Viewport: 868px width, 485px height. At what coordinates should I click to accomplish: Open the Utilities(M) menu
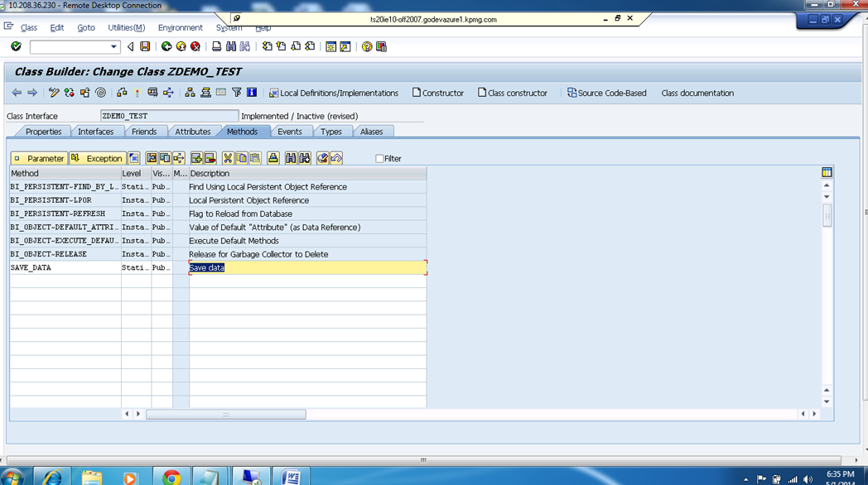coord(126,27)
